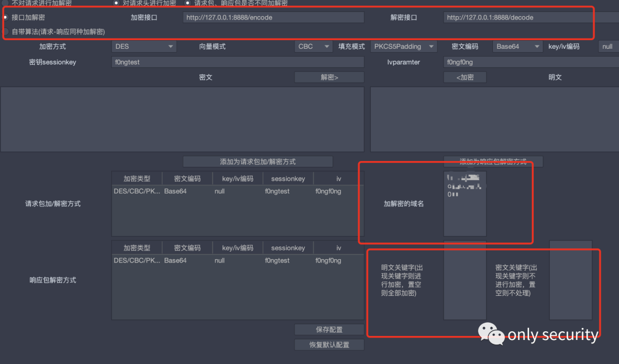Expand the key/iv编码 null dropdown
This screenshot has width=619, height=364.
point(608,46)
